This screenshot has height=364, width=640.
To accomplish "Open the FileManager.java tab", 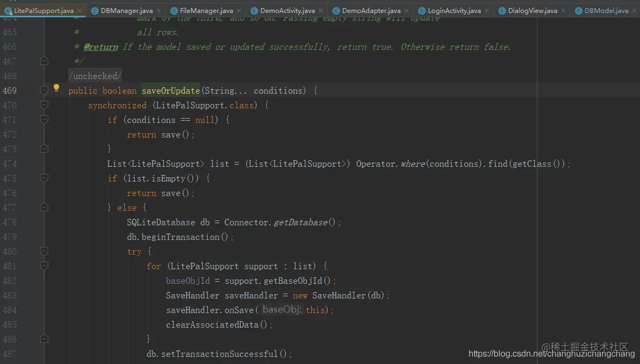I will tap(207, 11).
